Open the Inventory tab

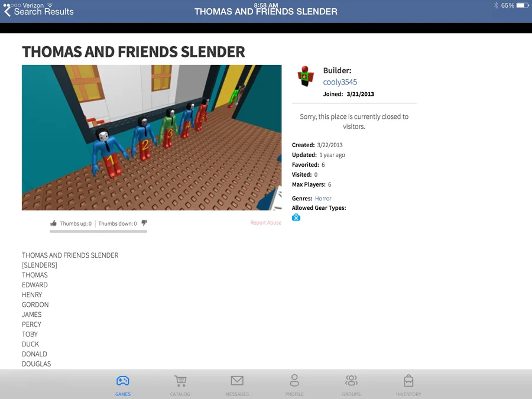[x=408, y=385]
